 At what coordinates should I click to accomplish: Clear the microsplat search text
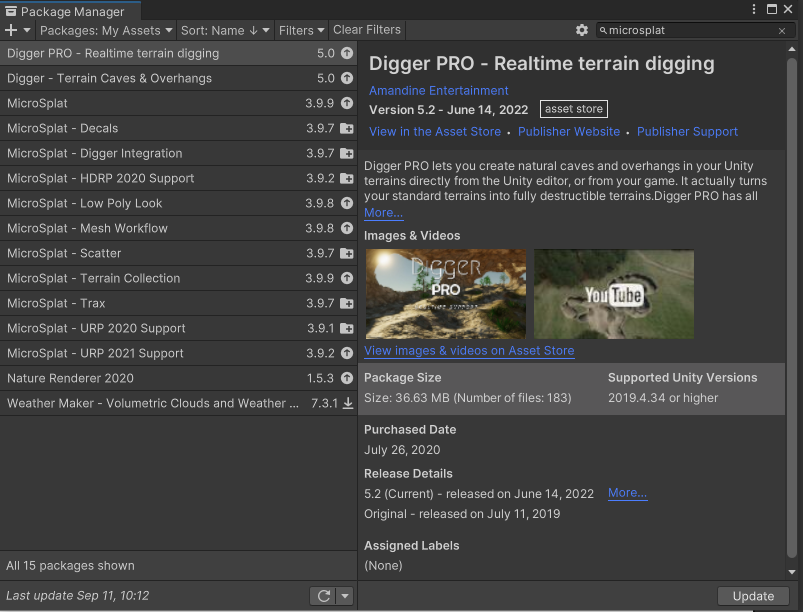coord(782,31)
